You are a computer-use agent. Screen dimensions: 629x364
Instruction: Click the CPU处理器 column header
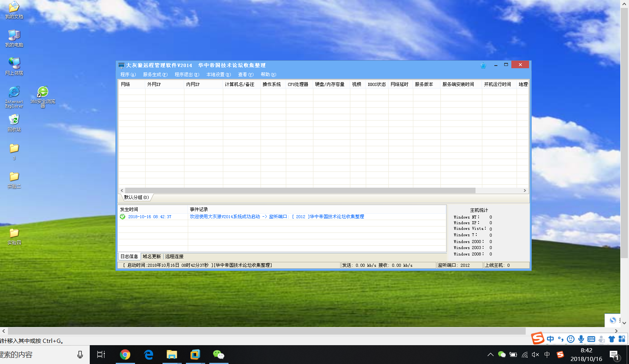299,84
